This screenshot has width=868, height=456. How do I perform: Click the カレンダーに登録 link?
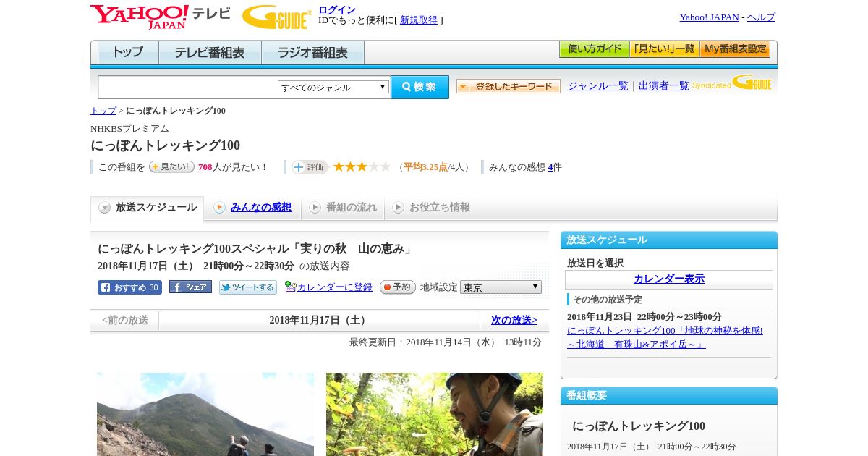tap(335, 287)
